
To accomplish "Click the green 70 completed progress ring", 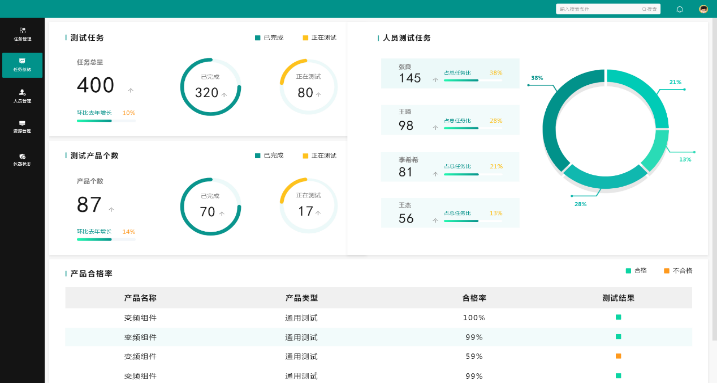I will [x=210, y=207].
